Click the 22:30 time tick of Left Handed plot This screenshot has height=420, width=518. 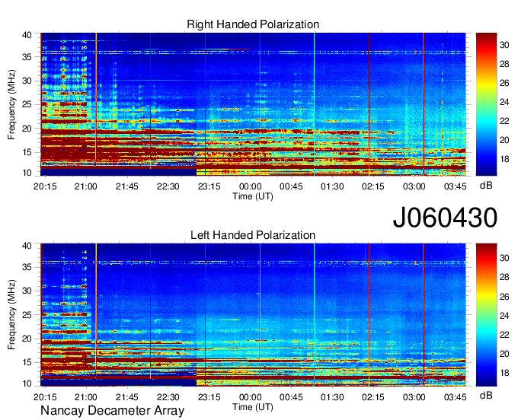tap(168, 397)
